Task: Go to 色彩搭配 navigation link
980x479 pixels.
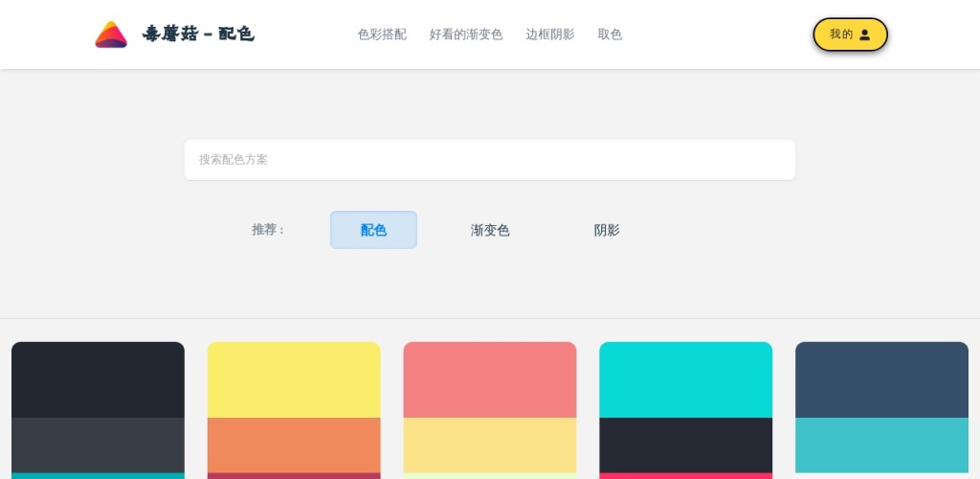Action: [382, 34]
